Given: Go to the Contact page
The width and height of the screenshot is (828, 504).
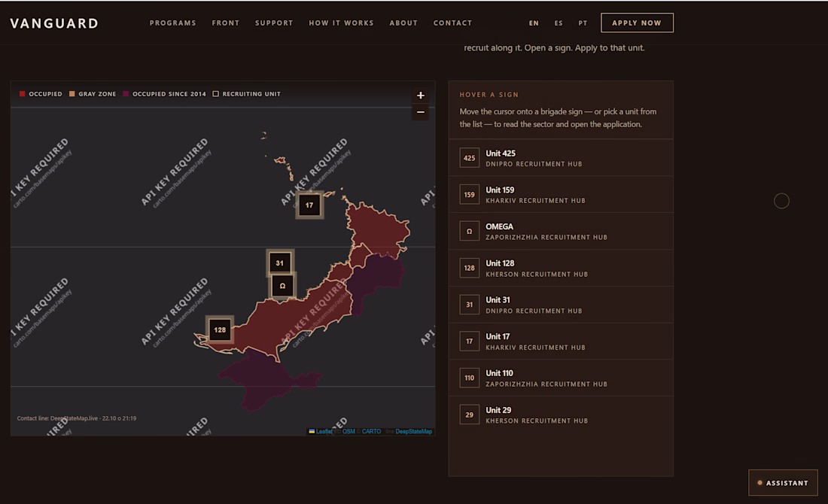Looking at the screenshot, I should pos(452,23).
